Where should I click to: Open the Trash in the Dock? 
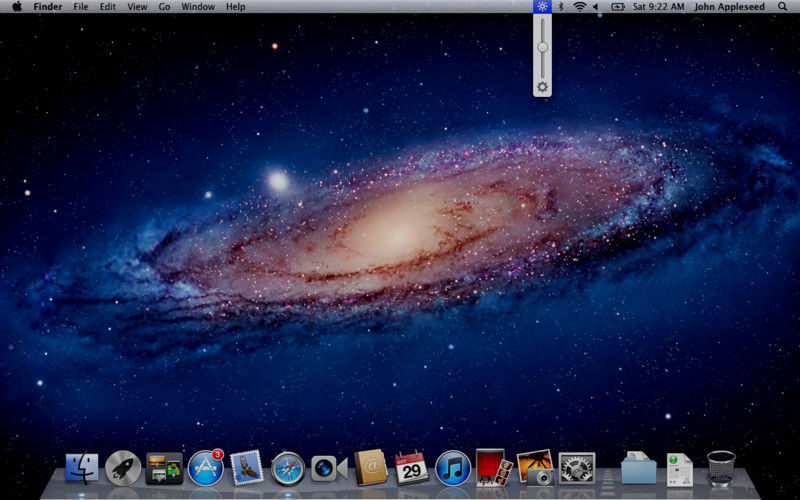pyautogui.click(x=721, y=467)
